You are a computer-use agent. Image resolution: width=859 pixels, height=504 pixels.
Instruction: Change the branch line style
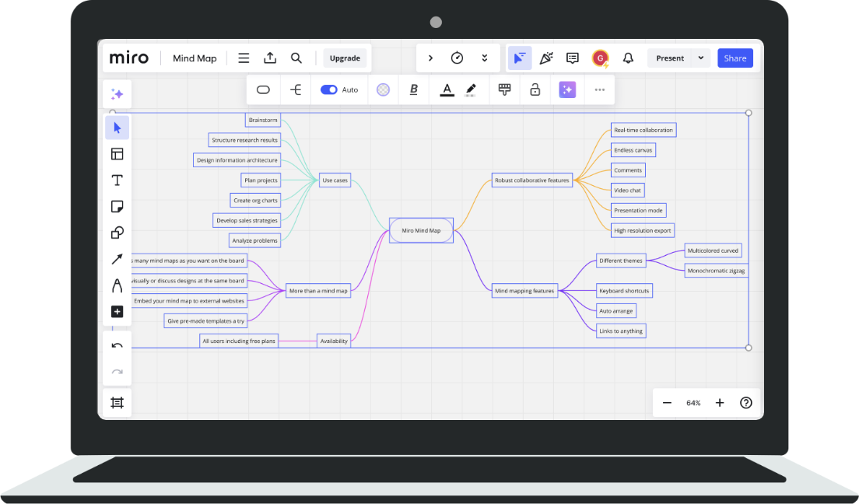point(296,90)
